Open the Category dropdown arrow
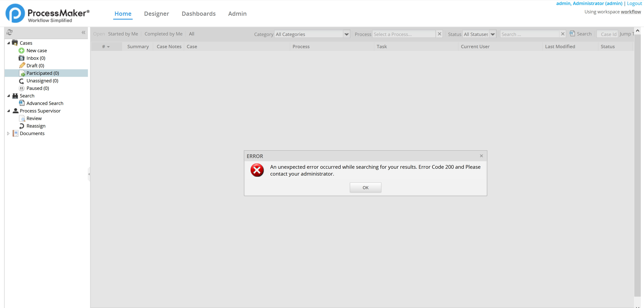This screenshot has width=644, height=308. pos(346,34)
